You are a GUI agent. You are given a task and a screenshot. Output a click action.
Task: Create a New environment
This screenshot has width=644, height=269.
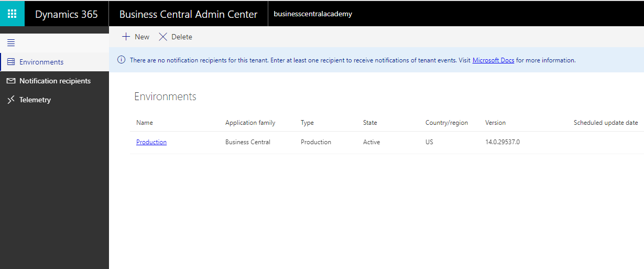tap(136, 37)
